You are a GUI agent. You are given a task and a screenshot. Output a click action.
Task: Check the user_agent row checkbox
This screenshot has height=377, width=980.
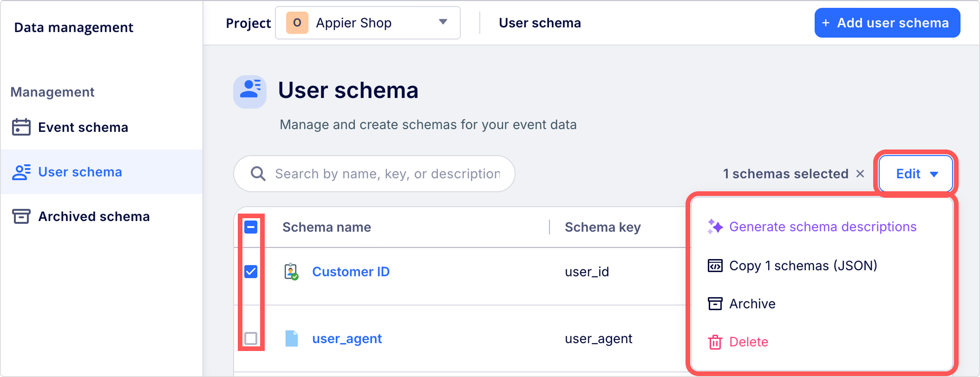coord(251,338)
